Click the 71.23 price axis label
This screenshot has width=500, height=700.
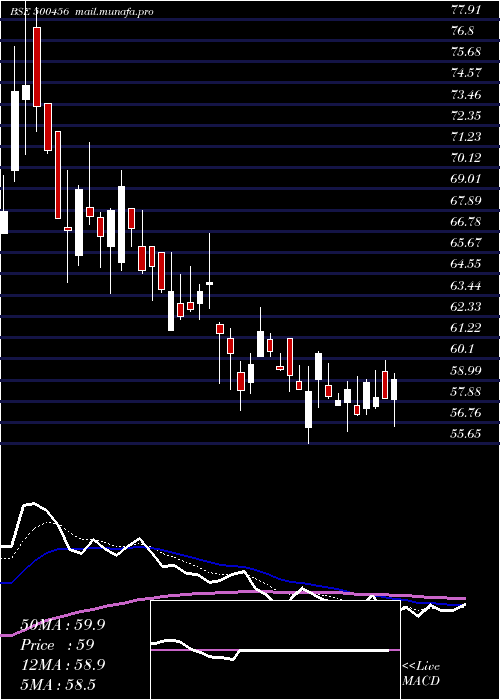click(x=466, y=137)
